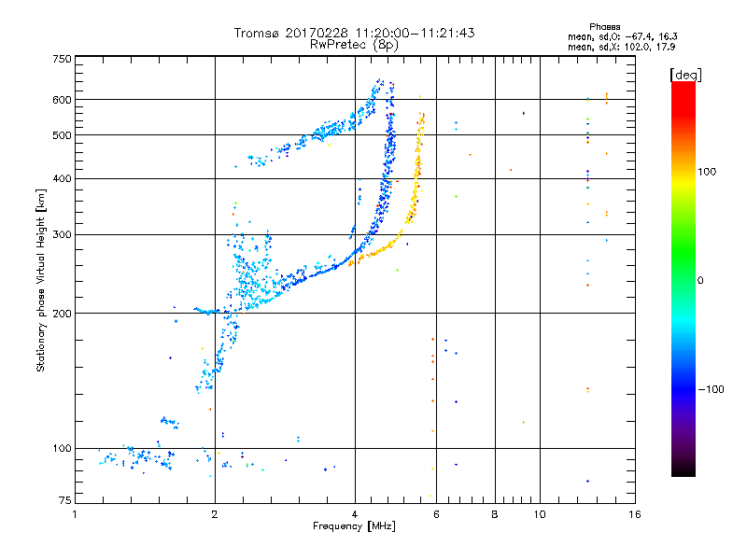This screenshot has height=560, width=747.
Task: Click the x-axis tick label '10'
Action: coord(540,514)
